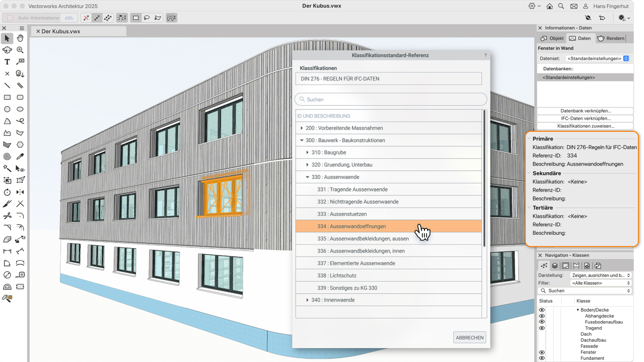The width and height of the screenshot is (644, 362).
Task: Select the Protractor angle tool
Action: 7,286
